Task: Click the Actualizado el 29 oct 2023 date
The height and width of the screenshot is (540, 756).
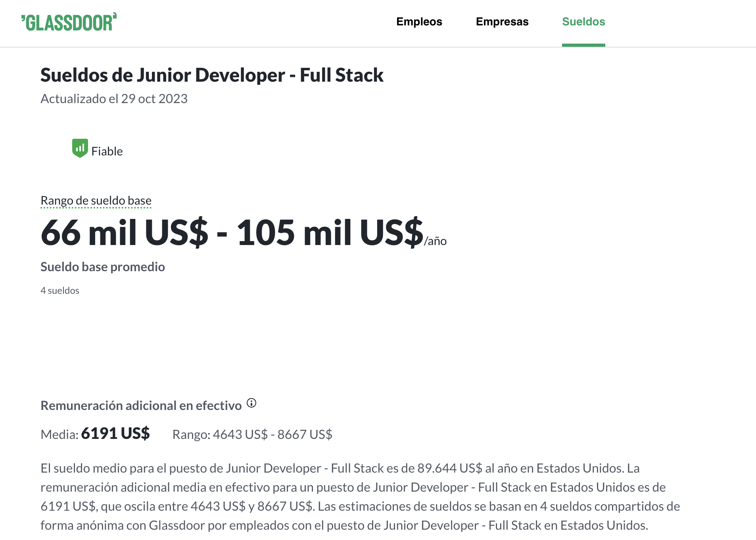Action: pos(114,99)
